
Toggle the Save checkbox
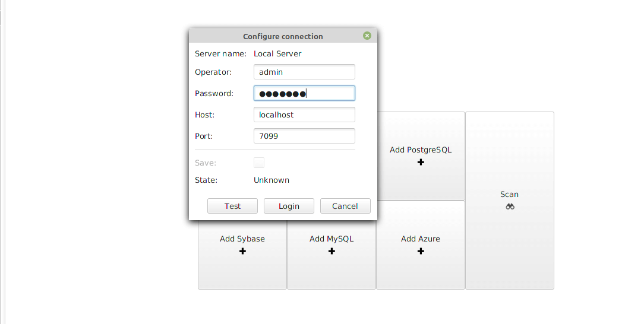(259, 163)
